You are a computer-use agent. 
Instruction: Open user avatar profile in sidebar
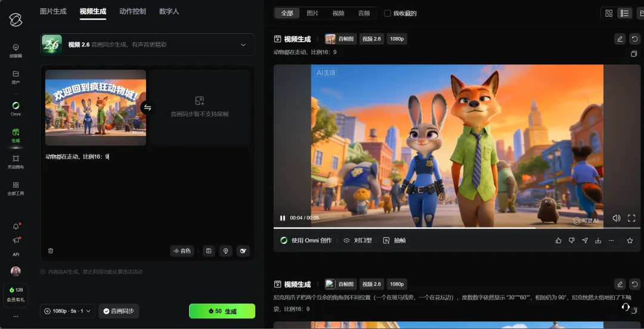(x=16, y=271)
